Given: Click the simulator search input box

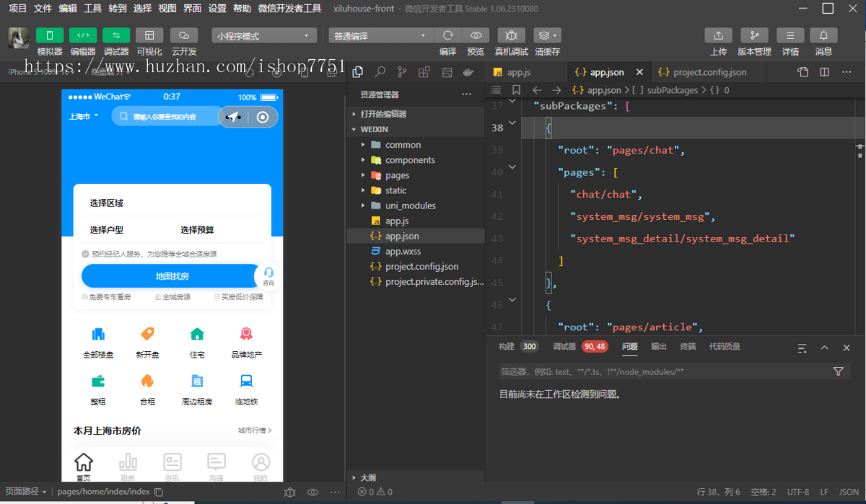Looking at the screenshot, I should (166, 116).
